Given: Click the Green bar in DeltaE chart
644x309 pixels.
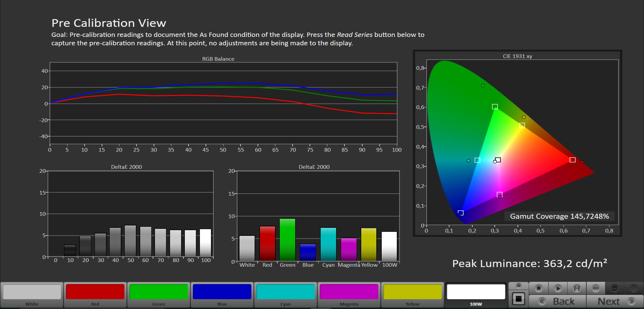Looking at the screenshot, I should (287, 240).
